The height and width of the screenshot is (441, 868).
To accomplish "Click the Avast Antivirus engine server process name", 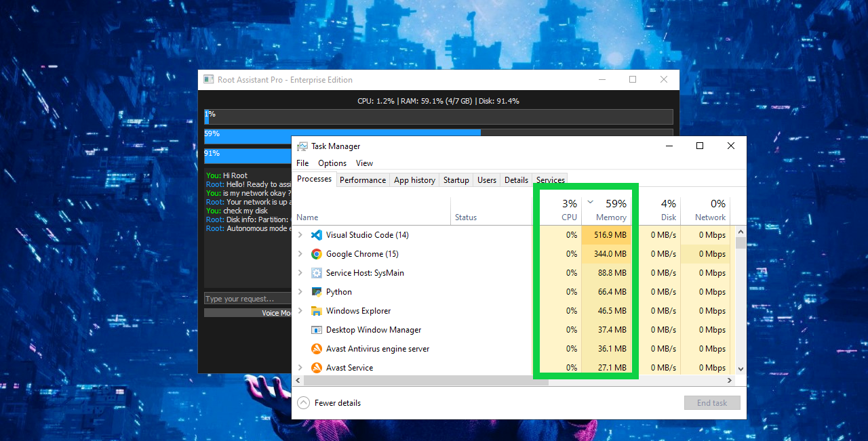I will point(378,349).
